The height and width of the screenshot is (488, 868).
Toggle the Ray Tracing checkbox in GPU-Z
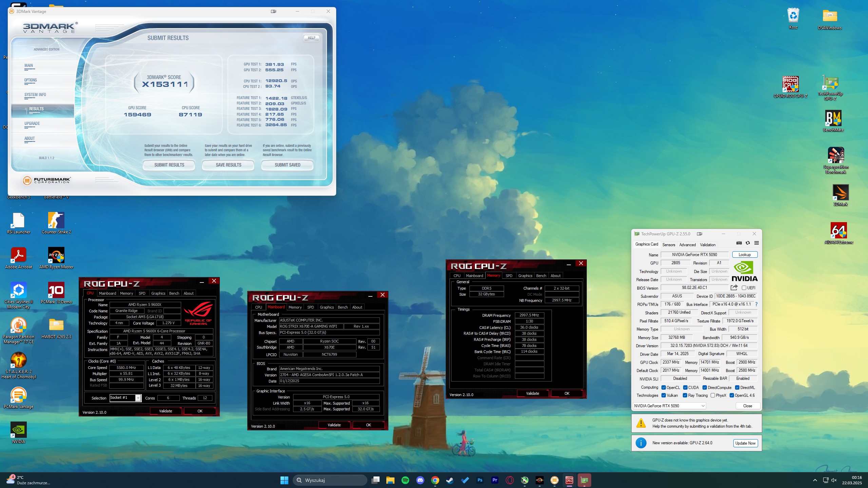(685, 395)
